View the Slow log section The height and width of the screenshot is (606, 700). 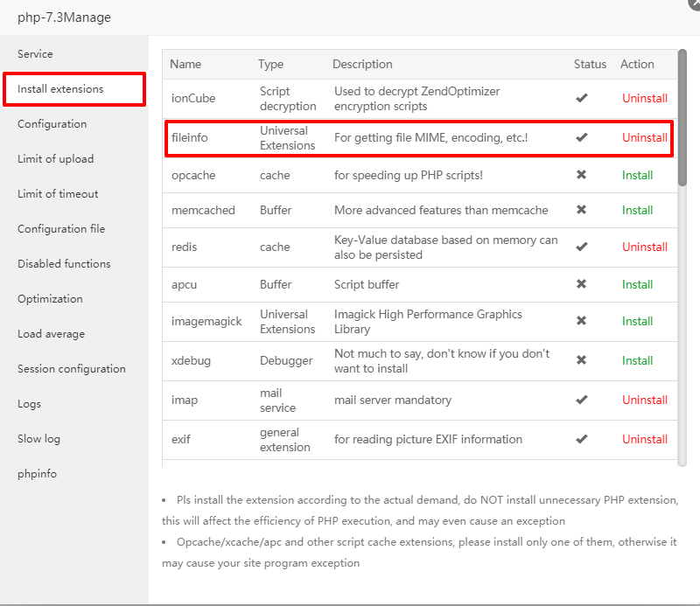pyautogui.click(x=38, y=439)
